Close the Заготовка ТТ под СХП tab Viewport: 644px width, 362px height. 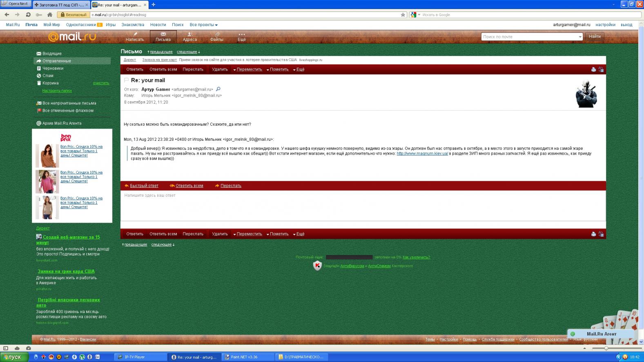point(87,5)
